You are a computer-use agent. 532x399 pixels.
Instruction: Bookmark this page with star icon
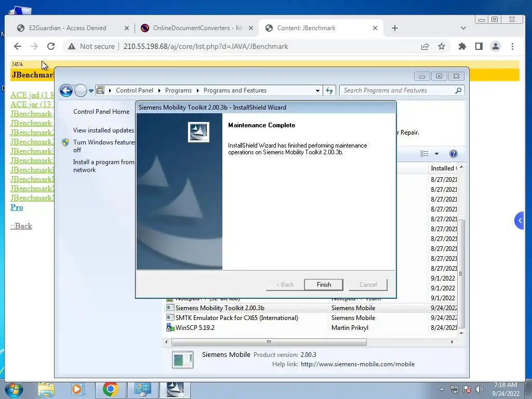pos(442,46)
